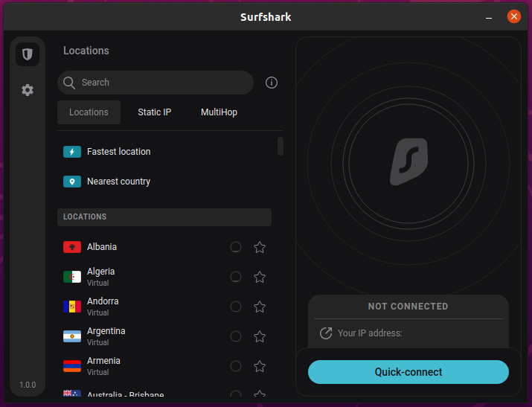The height and width of the screenshot is (407, 532).
Task: Select Armenia in the list
Action: [x=164, y=366]
